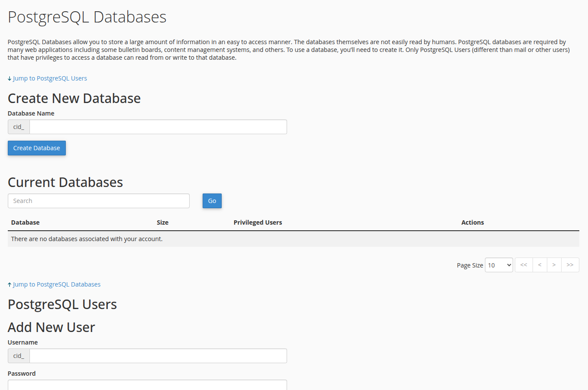Screen dimensions: 588x390
Task: Open the Page Size dropdown
Action: pyautogui.click(x=499, y=265)
